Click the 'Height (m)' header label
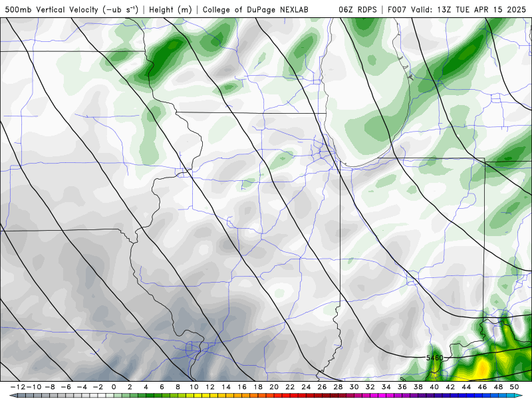This screenshot has height=399, width=532. point(170,9)
